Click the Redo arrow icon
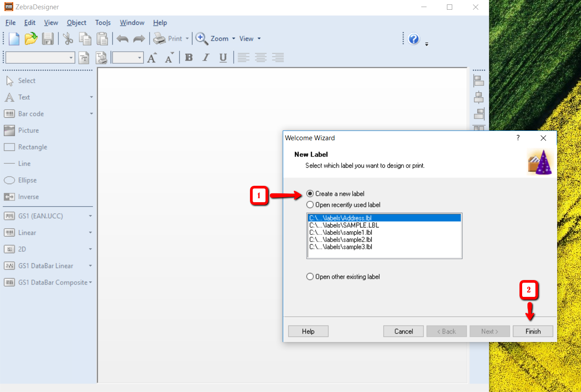 tap(139, 39)
